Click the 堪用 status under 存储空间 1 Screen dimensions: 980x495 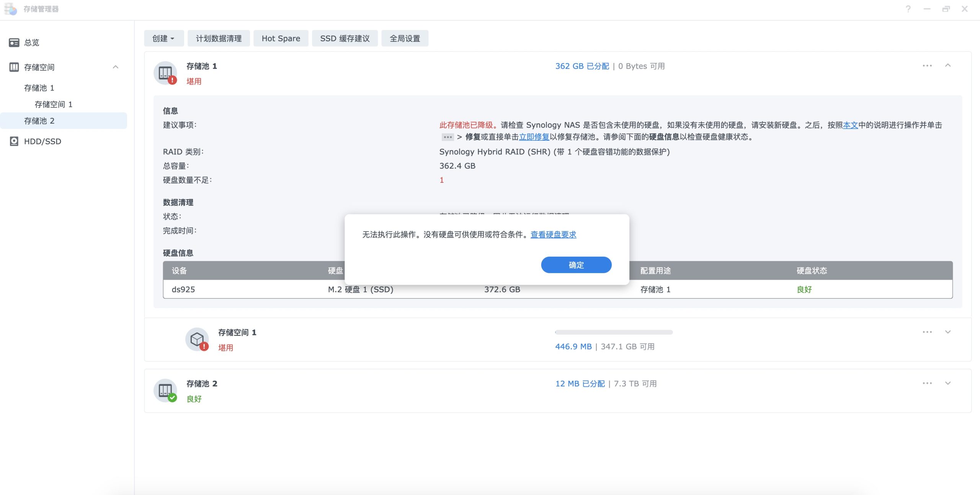click(x=226, y=347)
